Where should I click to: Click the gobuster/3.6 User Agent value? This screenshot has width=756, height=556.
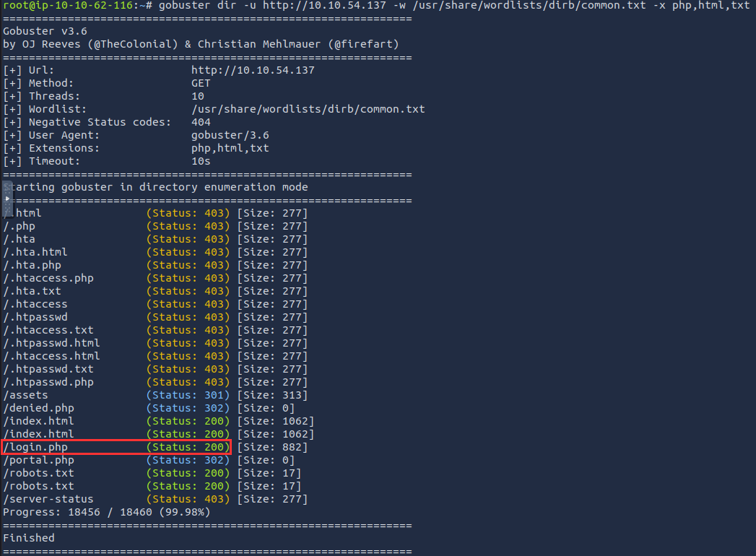(230, 135)
